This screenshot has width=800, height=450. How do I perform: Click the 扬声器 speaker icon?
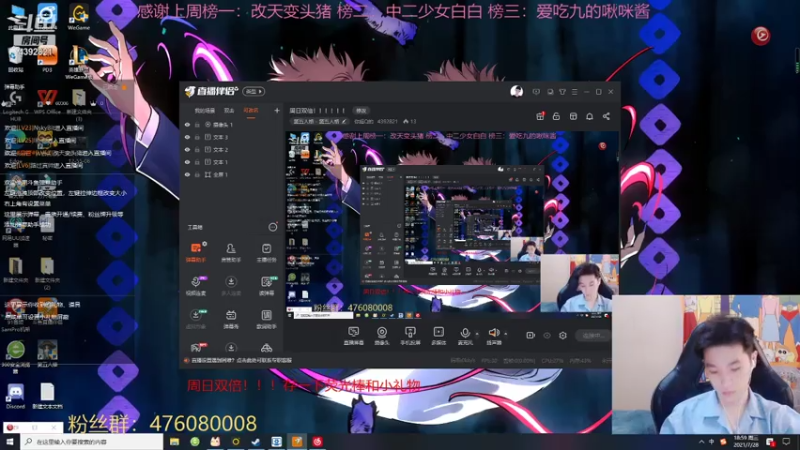coord(493,333)
